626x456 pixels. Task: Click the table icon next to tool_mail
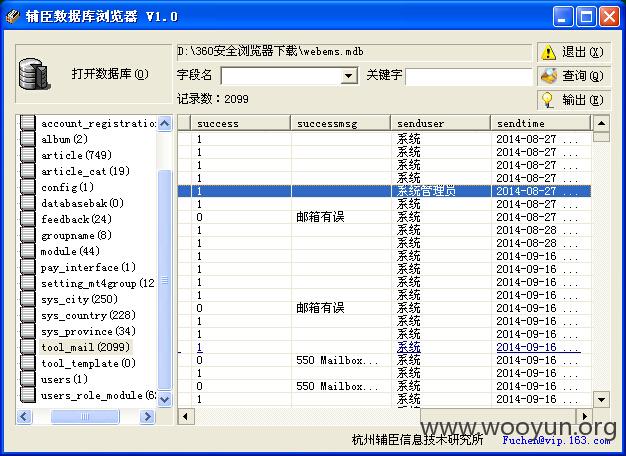(28, 347)
